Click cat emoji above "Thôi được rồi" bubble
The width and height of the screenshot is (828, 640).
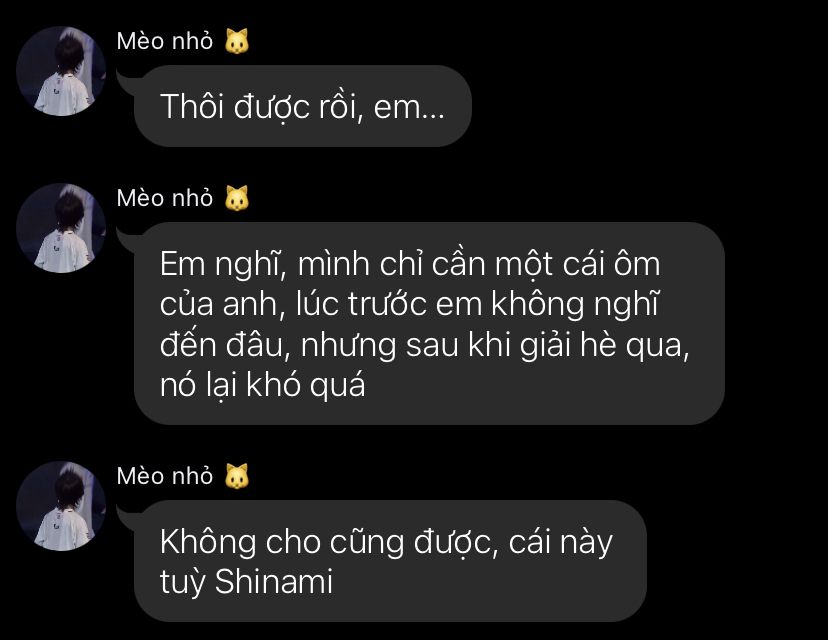pyautogui.click(x=237, y=41)
